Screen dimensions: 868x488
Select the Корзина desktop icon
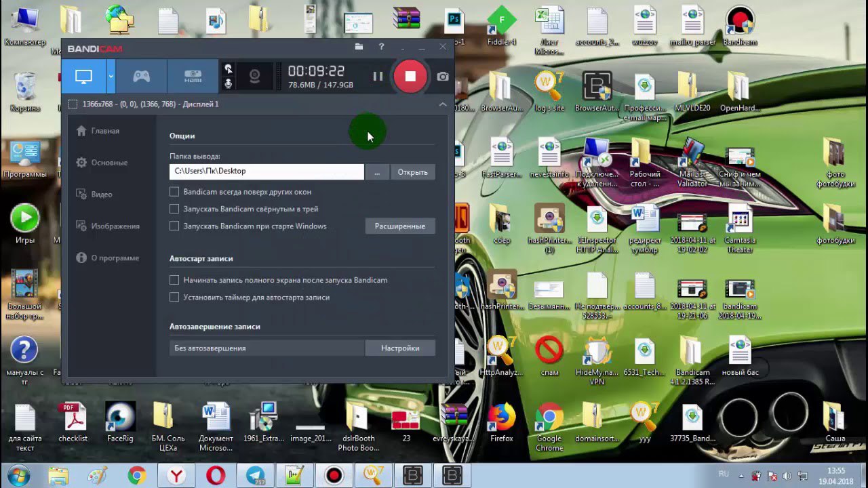[25, 92]
